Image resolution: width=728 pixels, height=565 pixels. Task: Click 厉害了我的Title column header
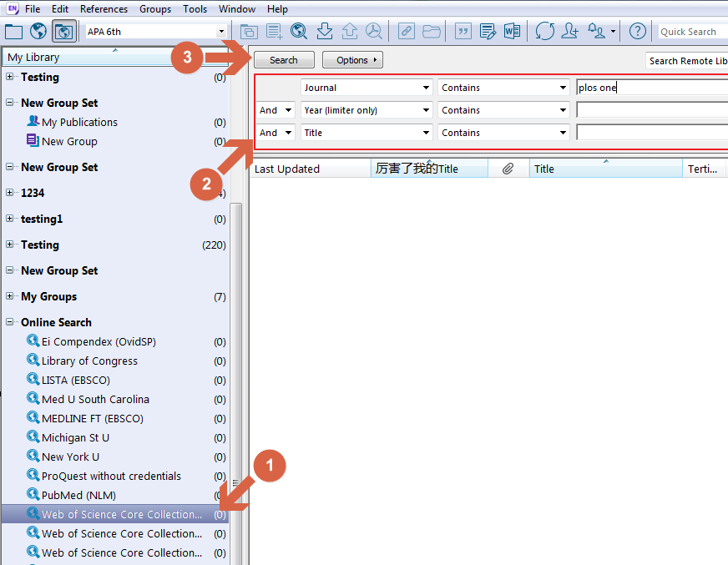(429, 169)
